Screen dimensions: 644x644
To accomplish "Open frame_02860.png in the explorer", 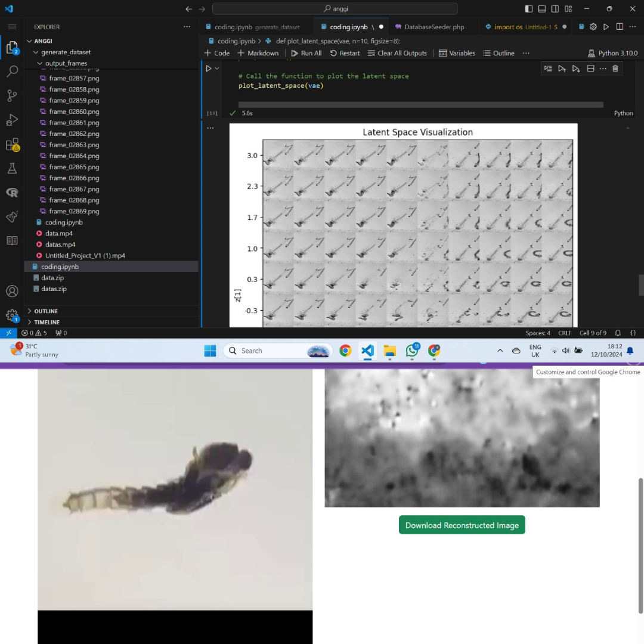I will [74, 112].
